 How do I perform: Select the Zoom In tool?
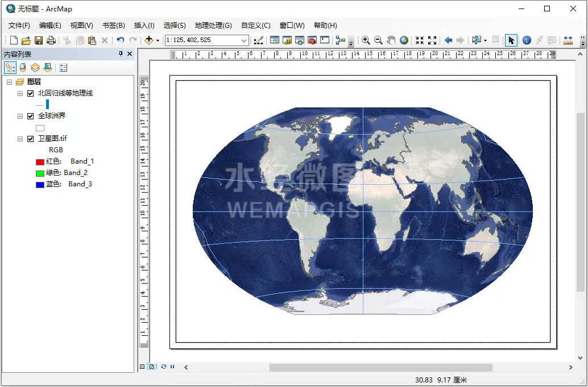366,40
